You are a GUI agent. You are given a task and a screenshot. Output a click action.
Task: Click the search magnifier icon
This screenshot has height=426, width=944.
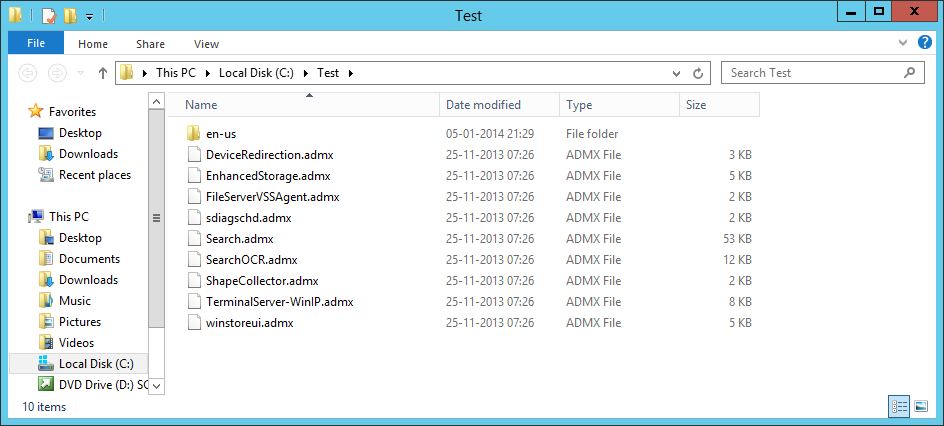tap(908, 73)
